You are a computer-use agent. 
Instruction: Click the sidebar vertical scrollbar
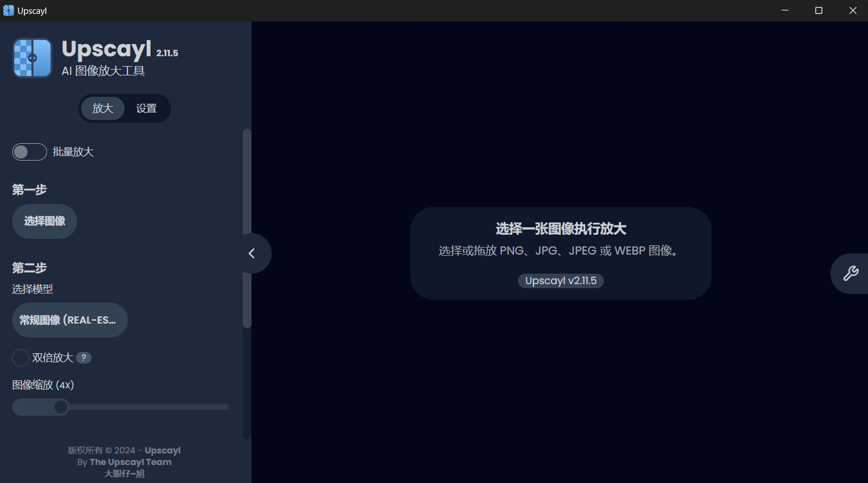pyautogui.click(x=247, y=228)
